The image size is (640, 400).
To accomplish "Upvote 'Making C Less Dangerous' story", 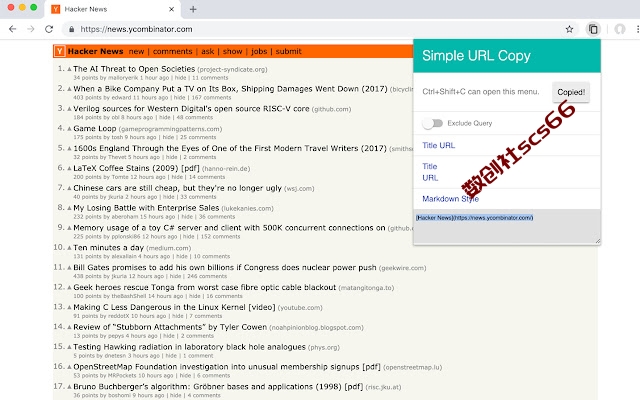I will [x=69, y=307].
